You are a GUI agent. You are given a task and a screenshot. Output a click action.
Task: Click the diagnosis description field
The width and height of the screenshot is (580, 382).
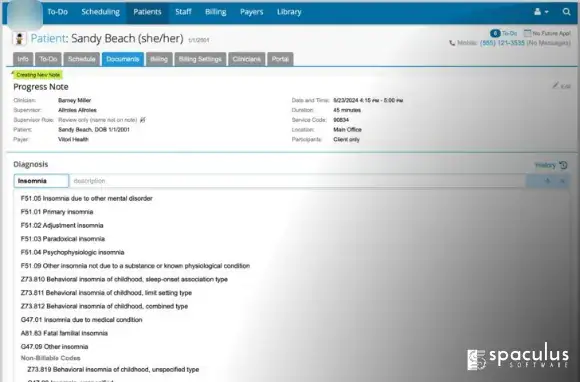(297, 181)
